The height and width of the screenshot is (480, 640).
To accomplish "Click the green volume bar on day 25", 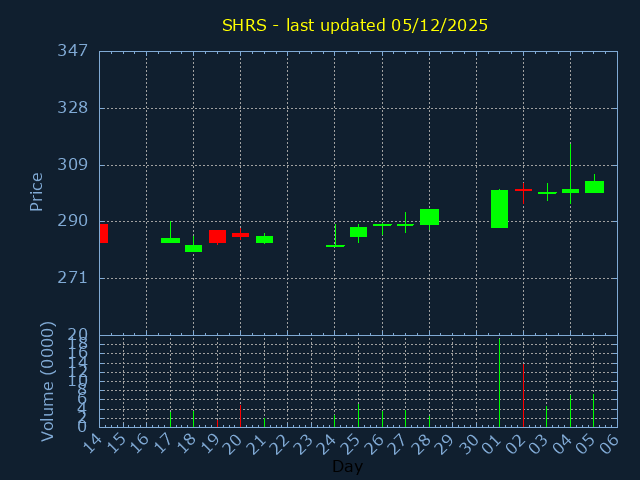I will coord(358,415).
